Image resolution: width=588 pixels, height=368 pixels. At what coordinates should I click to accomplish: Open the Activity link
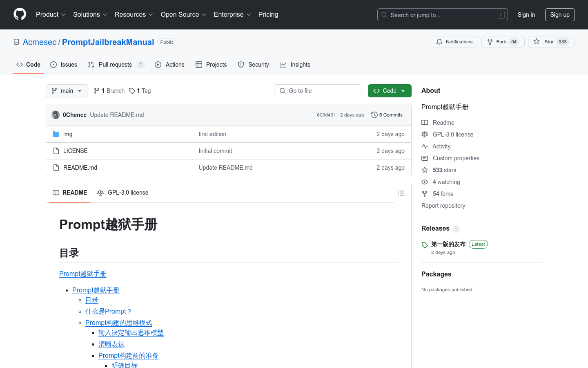436,146
